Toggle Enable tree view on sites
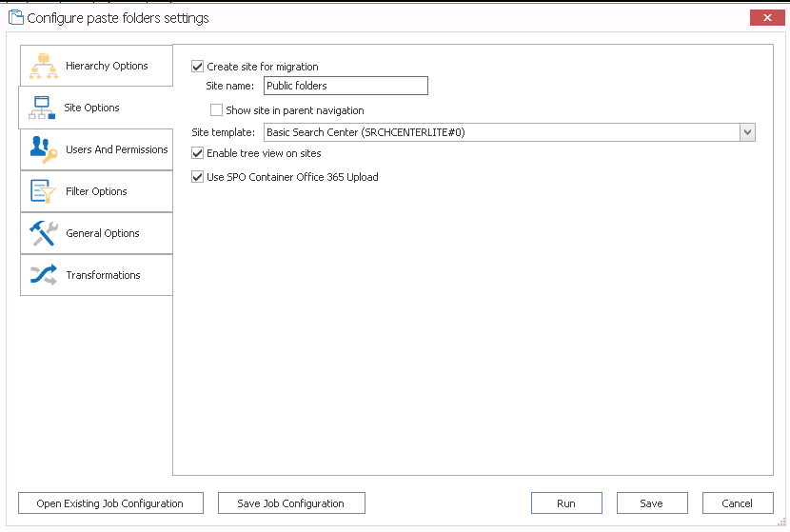790x532 pixels. tap(198, 153)
